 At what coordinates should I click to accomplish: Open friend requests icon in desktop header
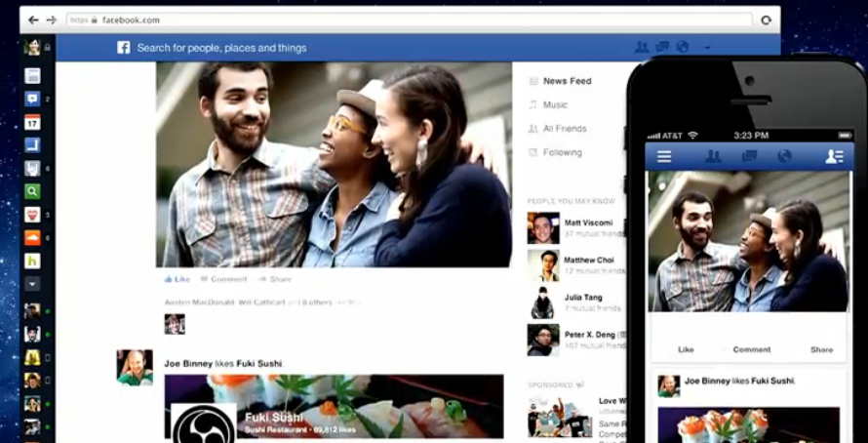642,47
